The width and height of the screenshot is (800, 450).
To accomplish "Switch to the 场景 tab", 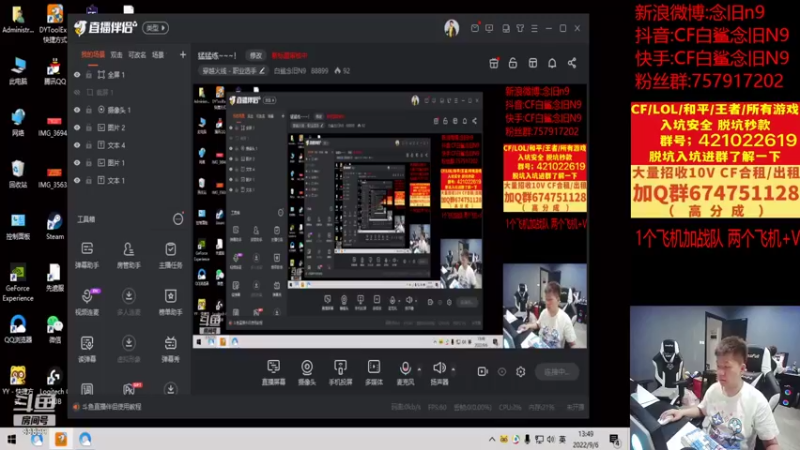I will [158, 55].
